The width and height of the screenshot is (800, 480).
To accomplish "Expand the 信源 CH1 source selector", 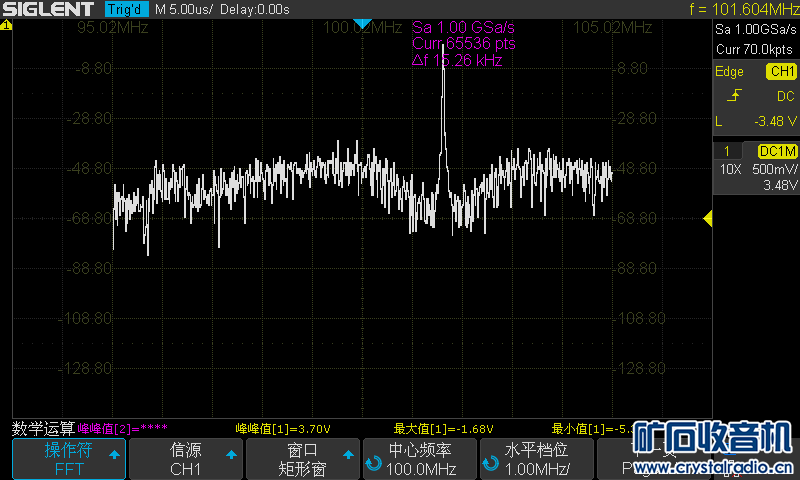I will tap(186, 459).
